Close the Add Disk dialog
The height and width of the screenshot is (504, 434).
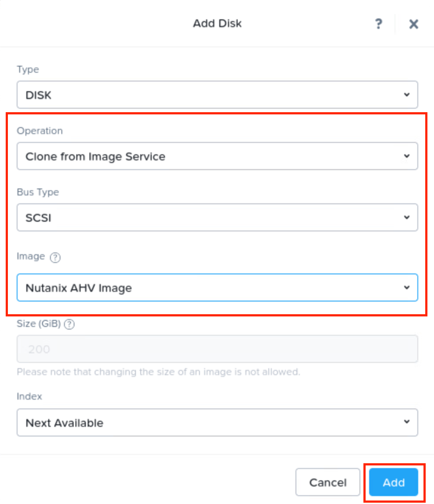tap(413, 24)
